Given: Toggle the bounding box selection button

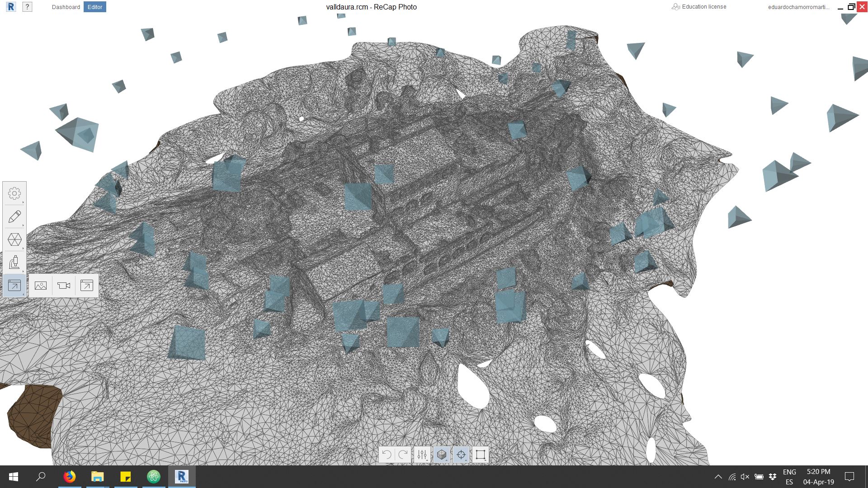Looking at the screenshot, I should tap(481, 455).
